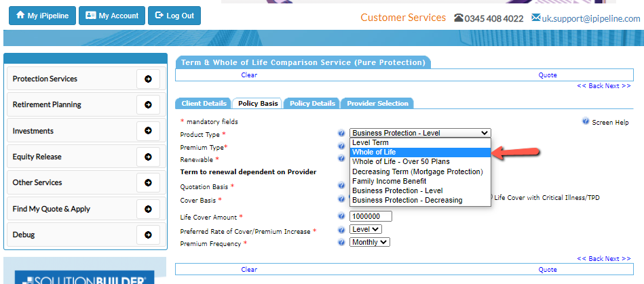Screen dimensions: 644x284
Task: Click help icon beside Product Type
Action: coord(341,134)
